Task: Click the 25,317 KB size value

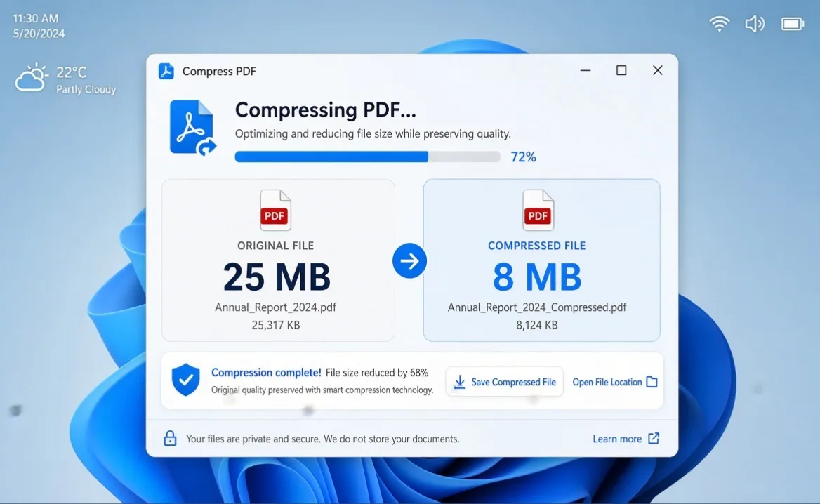Action: 276,325
